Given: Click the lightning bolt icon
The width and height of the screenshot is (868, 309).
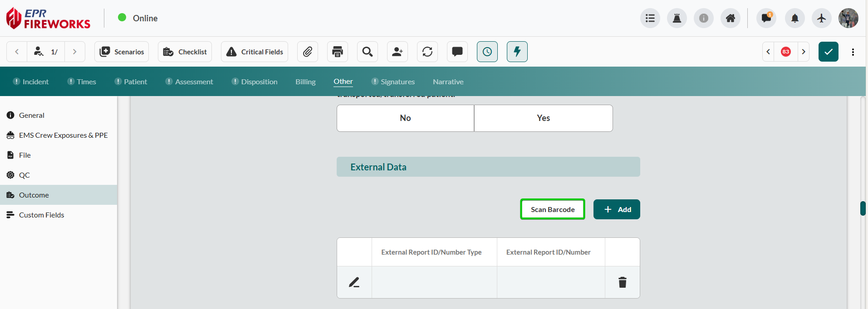Looking at the screenshot, I should click(x=517, y=52).
